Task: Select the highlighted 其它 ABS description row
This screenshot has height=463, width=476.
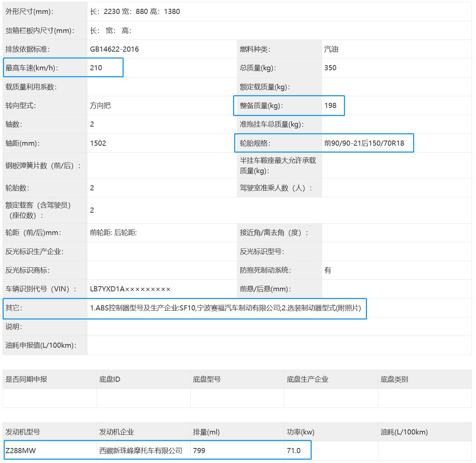Action: pyautogui.click(x=225, y=309)
